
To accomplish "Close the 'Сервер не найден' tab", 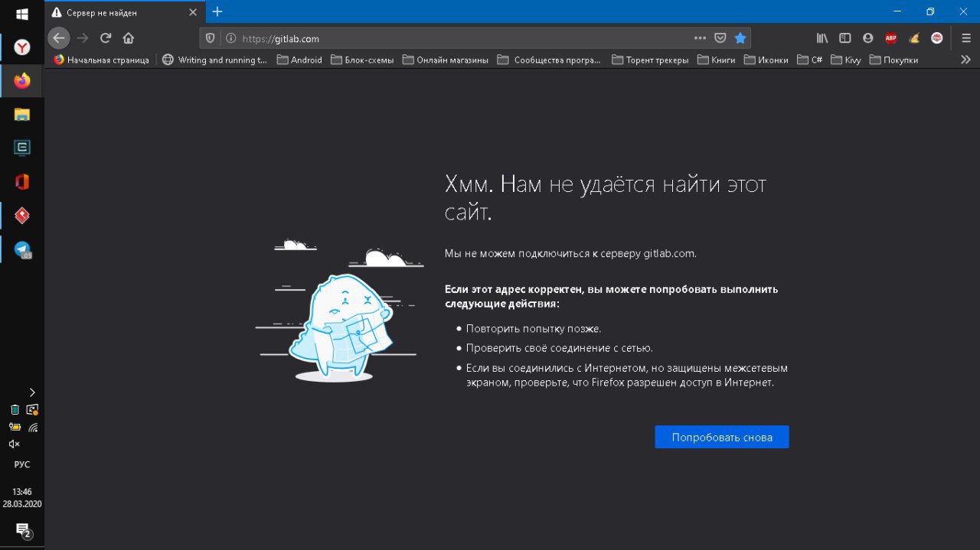I will tap(193, 13).
